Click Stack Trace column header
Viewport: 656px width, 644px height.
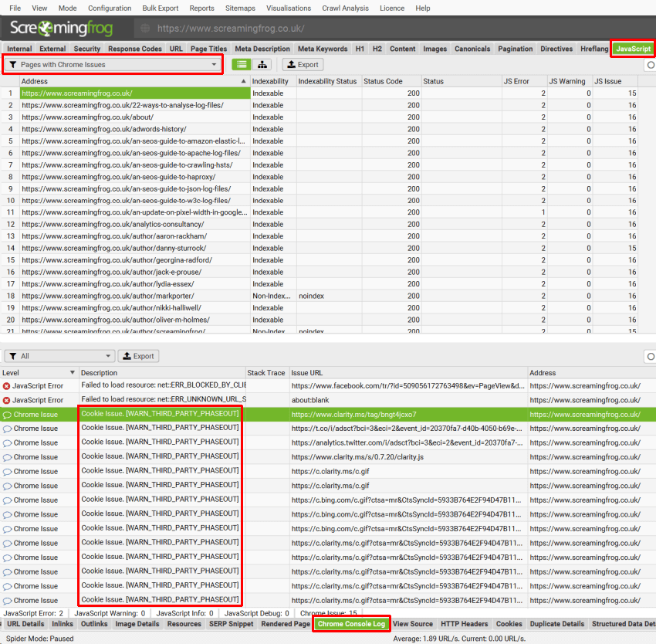click(x=267, y=373)
